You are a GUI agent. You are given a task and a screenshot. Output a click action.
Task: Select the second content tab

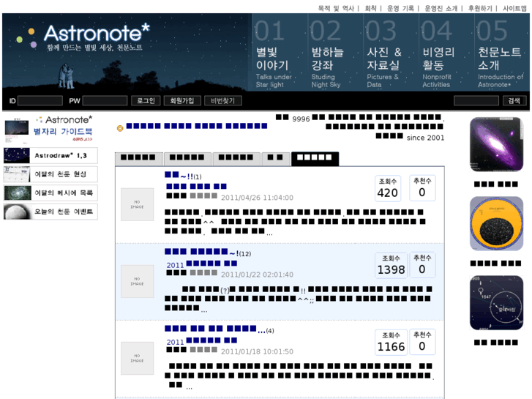tap(187, 159)
